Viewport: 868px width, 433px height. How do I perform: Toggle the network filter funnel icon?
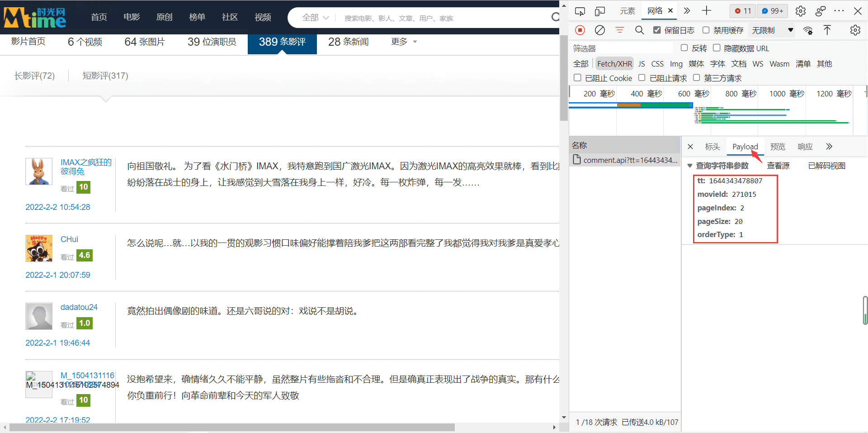[619, 30]
